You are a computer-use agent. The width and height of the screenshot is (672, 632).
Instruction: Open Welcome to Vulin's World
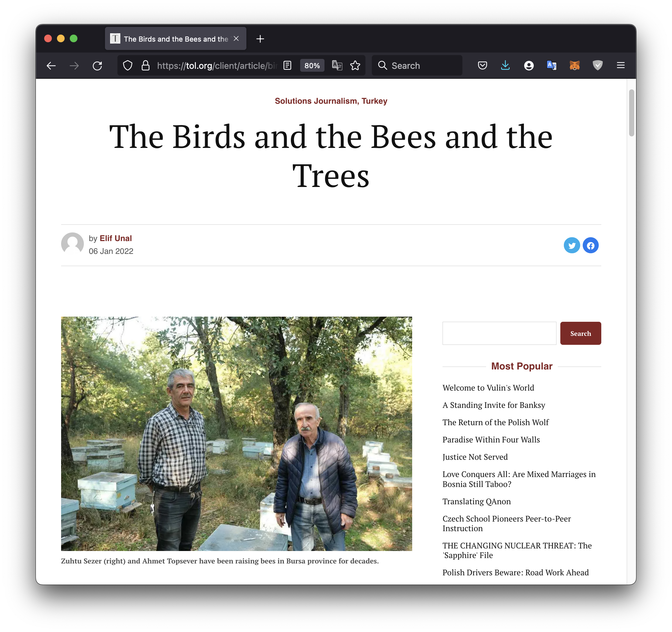pyautogui.click(x=488, y=388)
